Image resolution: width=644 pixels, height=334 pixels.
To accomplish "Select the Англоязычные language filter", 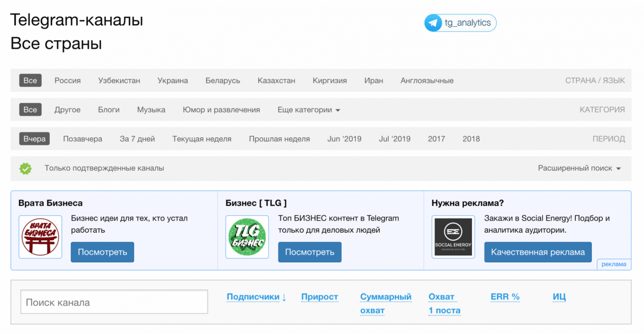I will (x=427, y=80).
